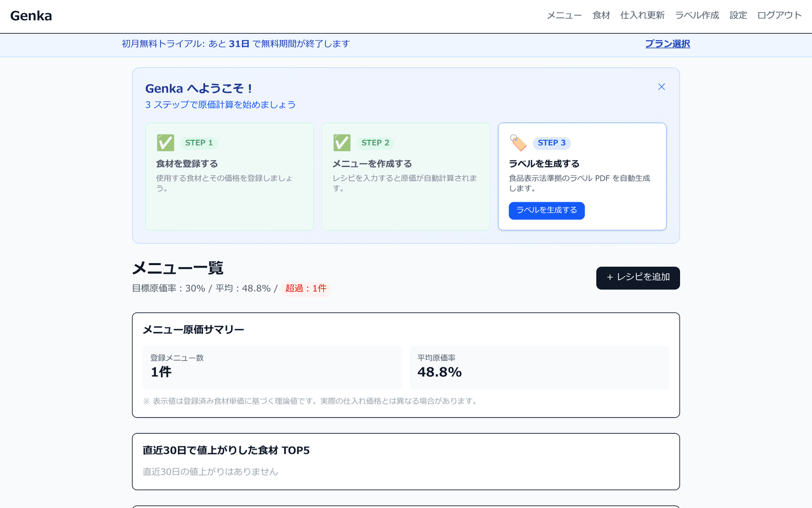Click 直近30日で値上がりした食材 TOP5 heading
The image size is (812, 508).
[x=226, y=451]
